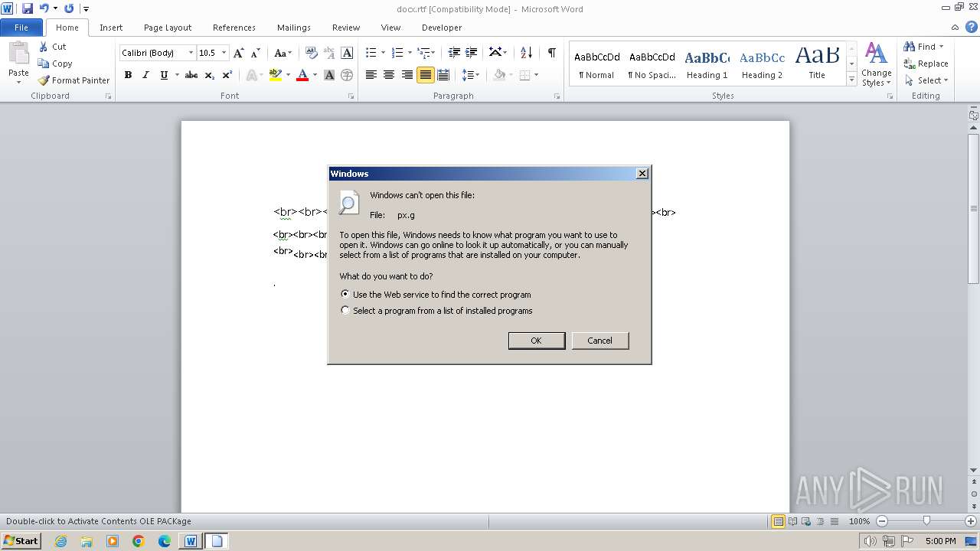The height and width of the screenshot is (551, 980).
Task: Switch to the Mailings tab
Action: click(294, 28)
